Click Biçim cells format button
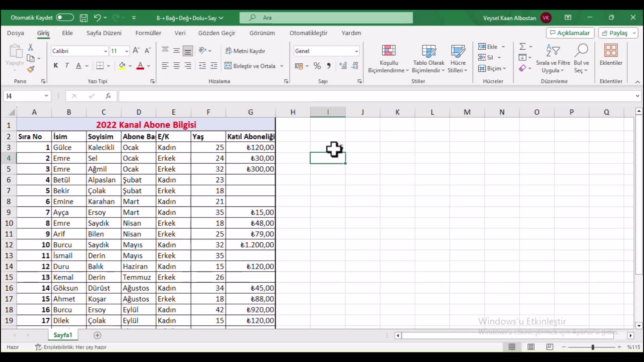644x362 pixels. 492,68
